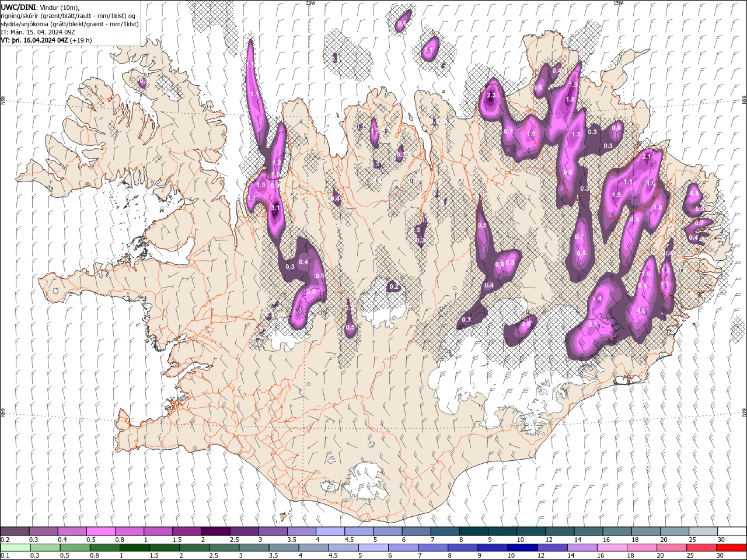Click the mauve swatch between 0.3 and 0.4
The height and width of the screenshot is (560, 747).
tap(43, 531)
